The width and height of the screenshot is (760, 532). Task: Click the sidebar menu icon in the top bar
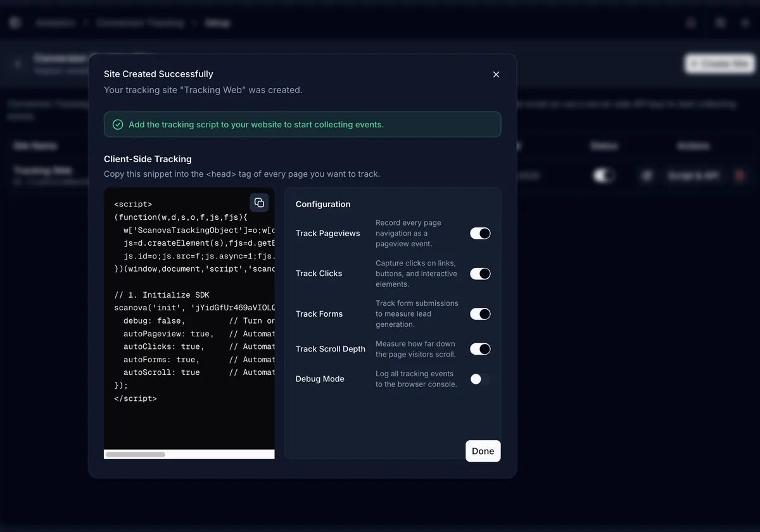[x=15, y=23]
